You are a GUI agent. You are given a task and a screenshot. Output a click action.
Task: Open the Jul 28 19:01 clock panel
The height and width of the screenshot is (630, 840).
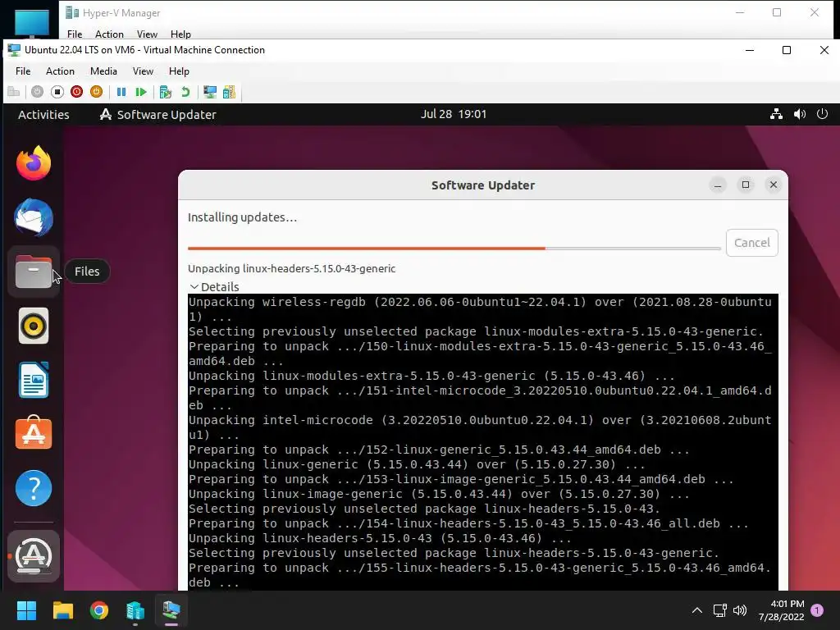(x=453, y=114)
